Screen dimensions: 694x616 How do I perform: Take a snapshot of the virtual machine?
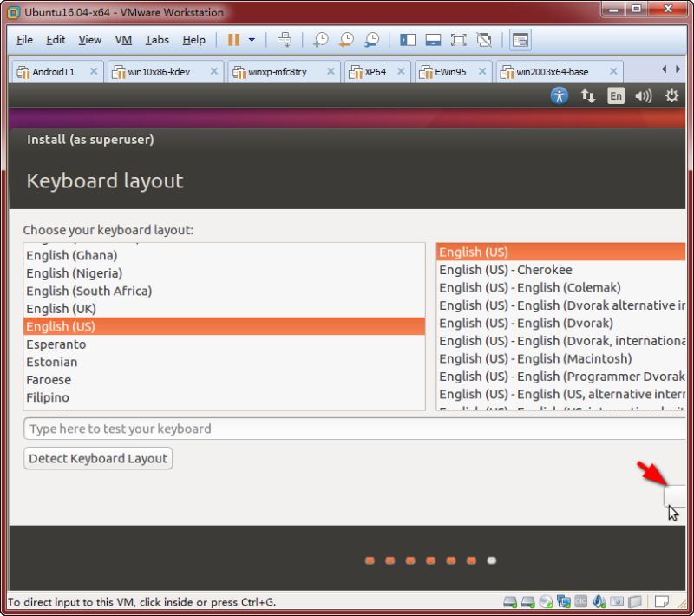pyautogui.click(x=320, y=39)
